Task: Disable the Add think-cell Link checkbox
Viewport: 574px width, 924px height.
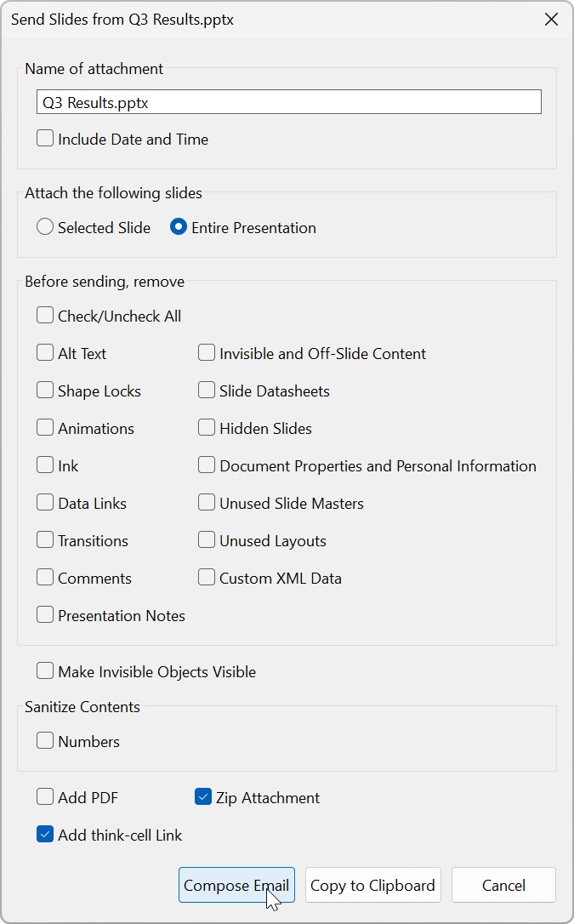Action: click(45, 835)
